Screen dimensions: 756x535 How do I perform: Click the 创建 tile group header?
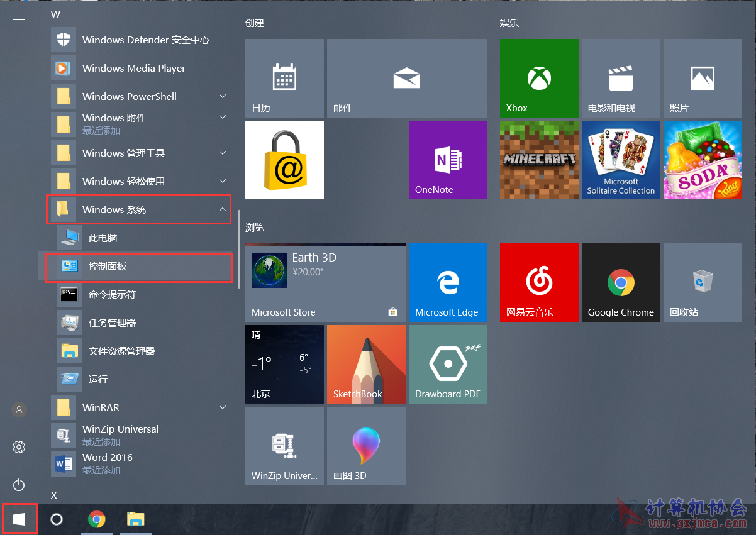click(x=255, y=23)
